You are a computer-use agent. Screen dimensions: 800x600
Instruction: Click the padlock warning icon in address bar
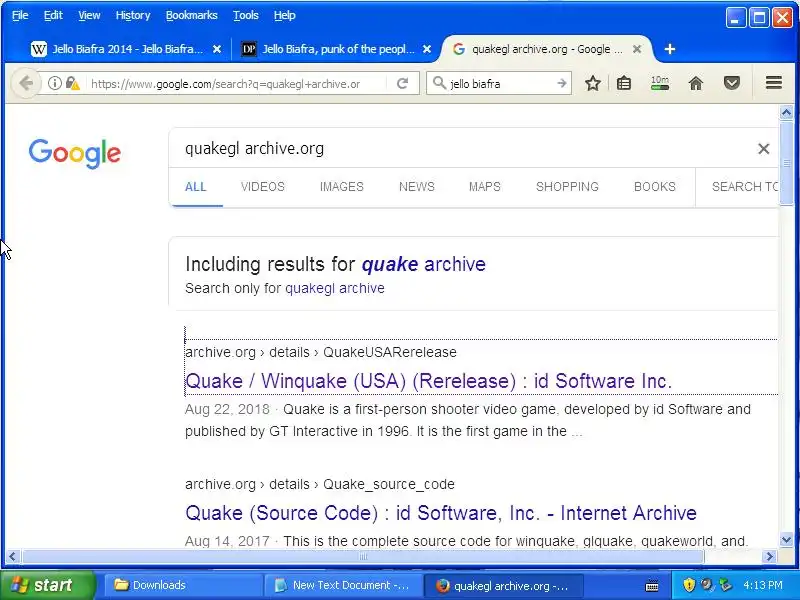point(72,83)
